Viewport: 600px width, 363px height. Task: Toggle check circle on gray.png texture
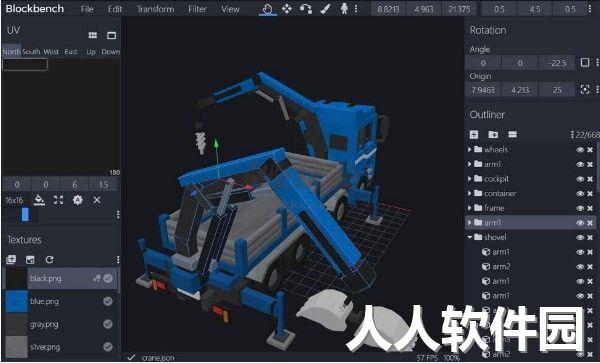pyautogui.click(x=108, y=324)
